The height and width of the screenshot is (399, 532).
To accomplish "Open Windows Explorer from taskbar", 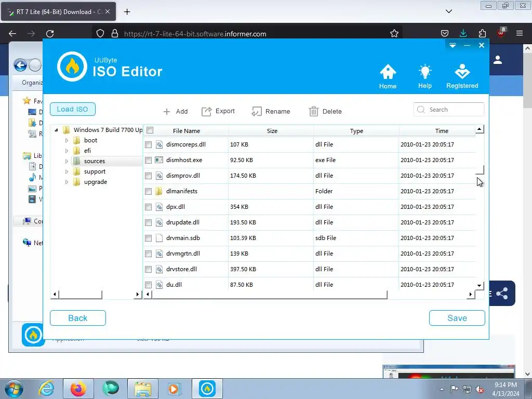I will 143,389.
